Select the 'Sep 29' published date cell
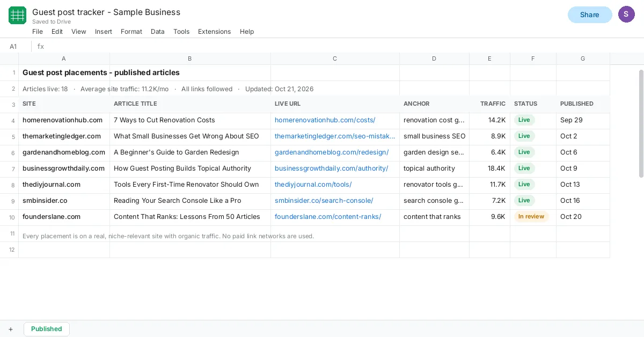The height and width of the screenshot is (337, 644). pos(583,121)
